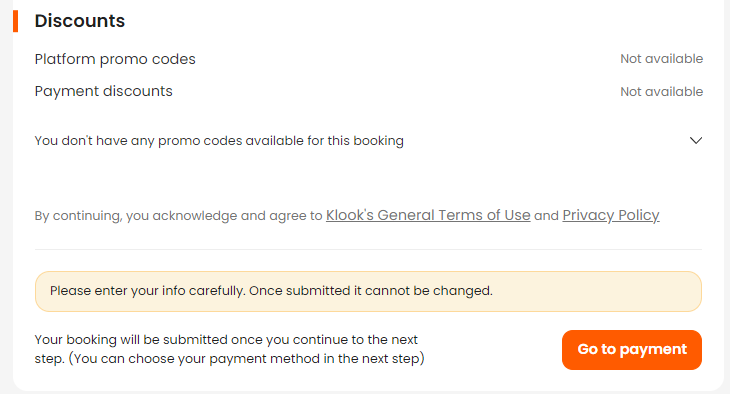Viewport: 730px width, 394px height.
Task: Select the Platform promo codes label
Action: tap(115, 59)
